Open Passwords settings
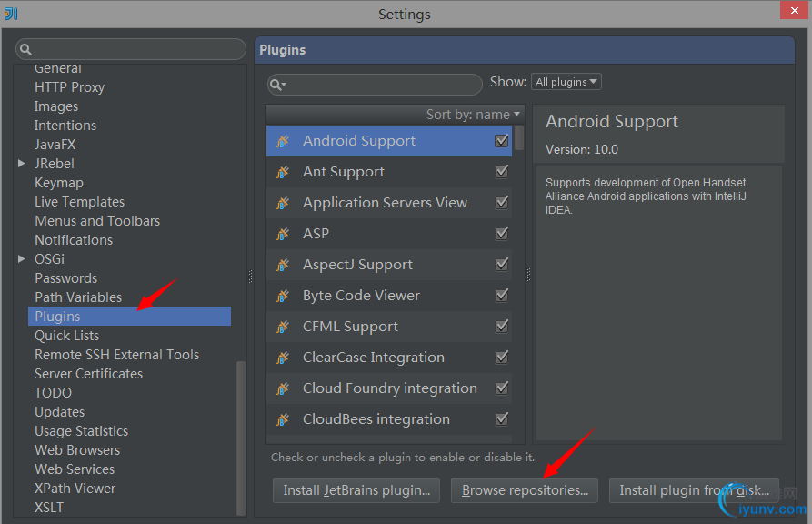Image resolution: width=812 pixels, height=524 pixels. (x=65, y=278)
